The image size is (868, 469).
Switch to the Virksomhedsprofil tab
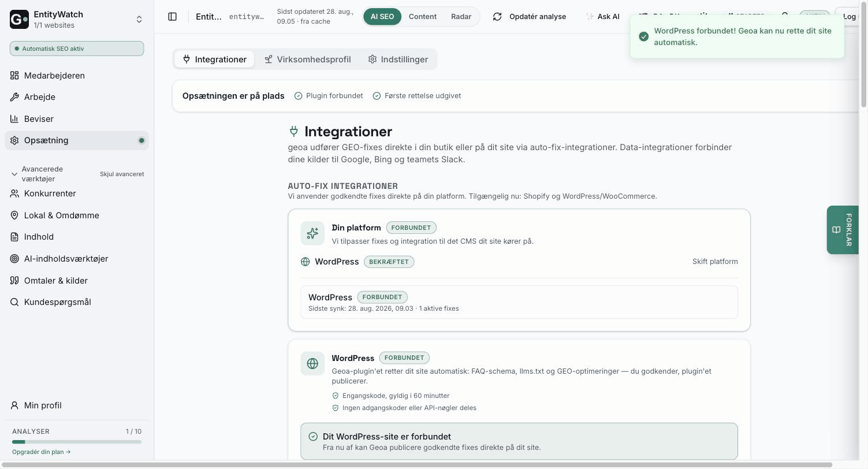307,59
